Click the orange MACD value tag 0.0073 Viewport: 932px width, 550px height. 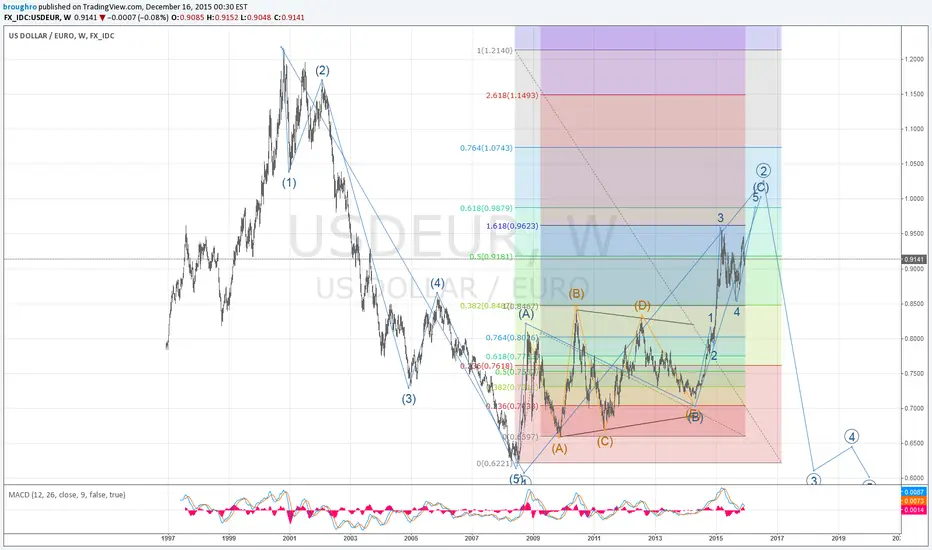(914, 501)
